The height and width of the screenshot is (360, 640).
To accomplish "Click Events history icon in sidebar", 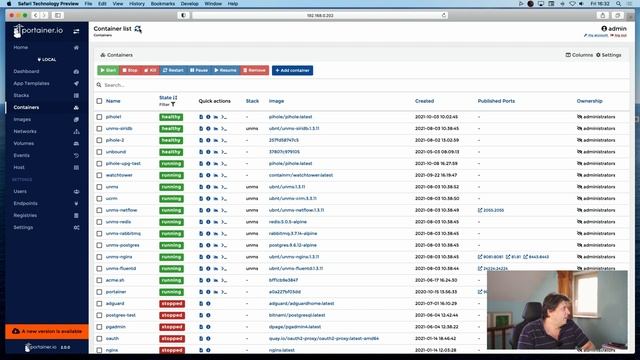I will [x=76, y=156].
